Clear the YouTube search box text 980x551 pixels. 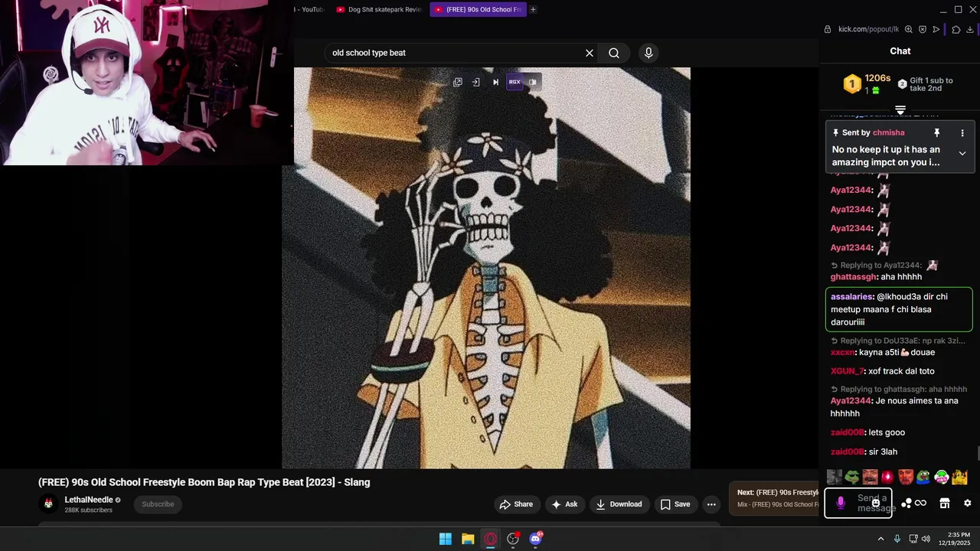pyautogui.click(x=590, y=53)
